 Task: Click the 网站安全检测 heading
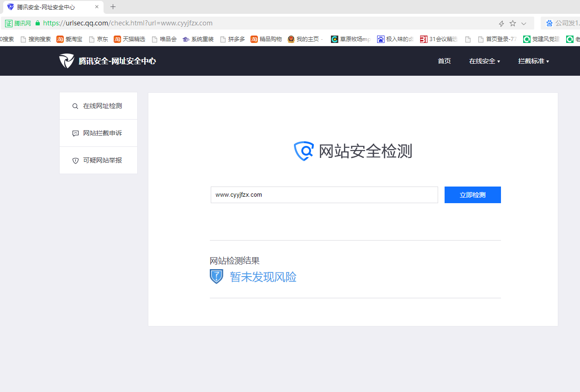[366, 151]
